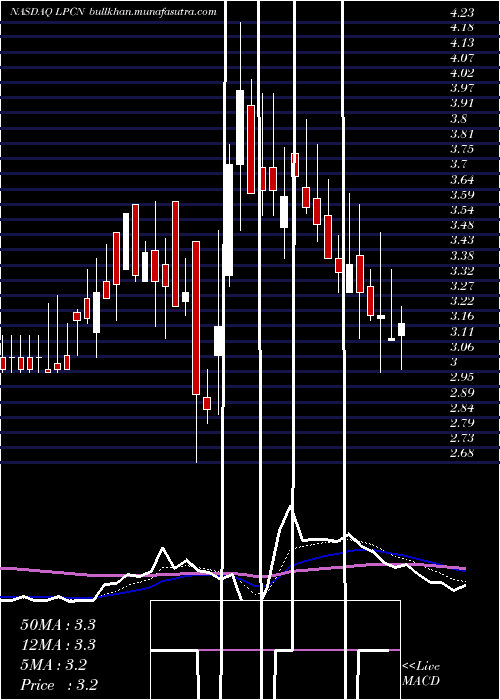Click the 3.32 price label

[462, 271]
